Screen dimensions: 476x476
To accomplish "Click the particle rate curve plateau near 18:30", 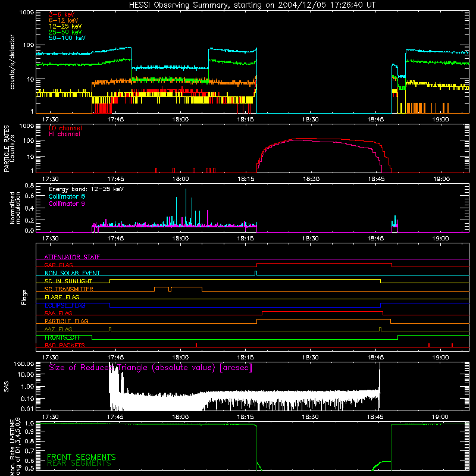I will point(311,139).
